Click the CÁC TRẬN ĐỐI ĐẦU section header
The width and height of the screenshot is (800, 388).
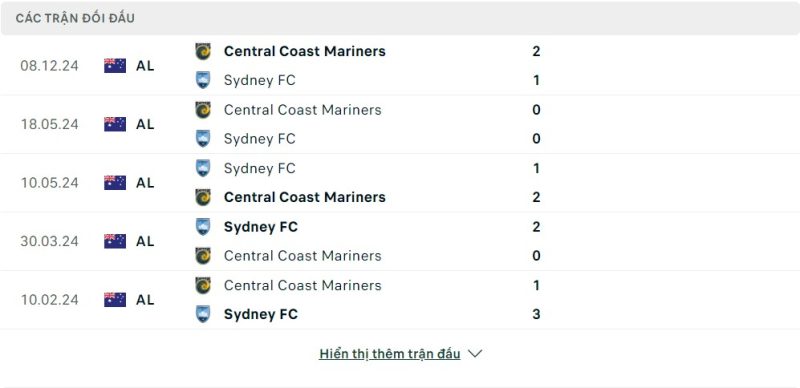click(75, 18)
